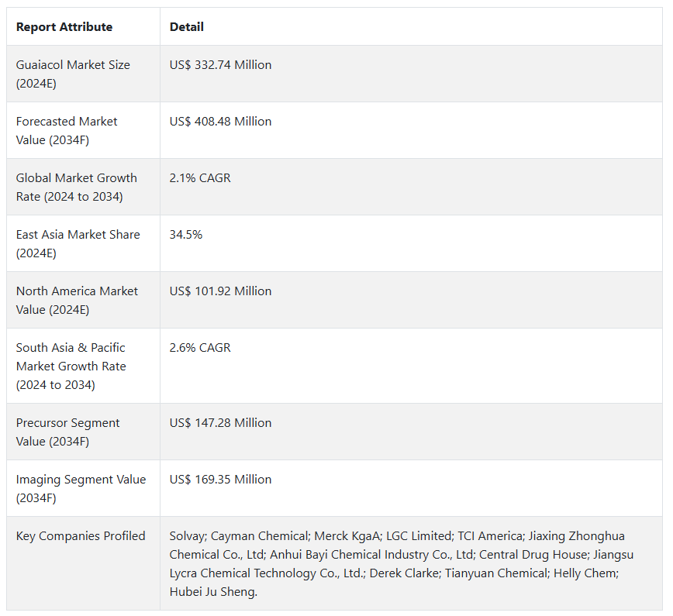Select the Imaging Segment Value (2034F) cell

[x=81, y=489]
